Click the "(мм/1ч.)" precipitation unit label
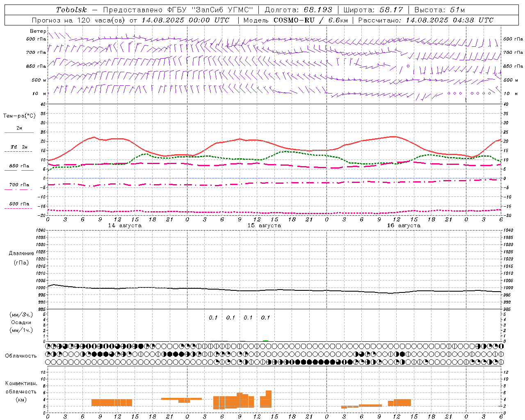The width and height of the screenshot is (525, 420). pyautogui.click(x=21, y=330)
